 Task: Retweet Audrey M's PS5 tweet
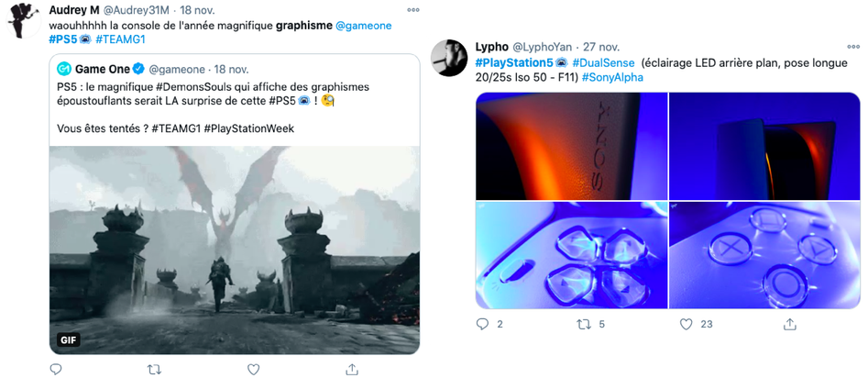pyautogui.click(x=155, y=369)
